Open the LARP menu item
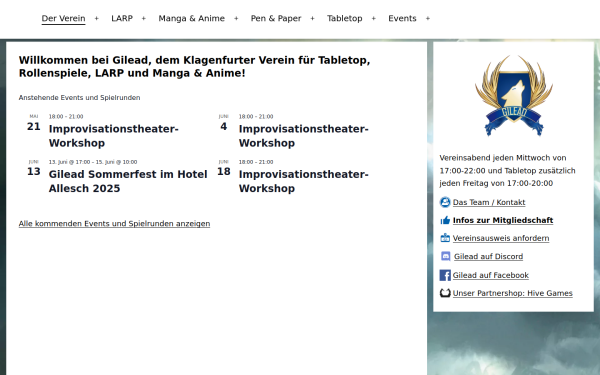The image size is (600, 375). pos(122,18)
